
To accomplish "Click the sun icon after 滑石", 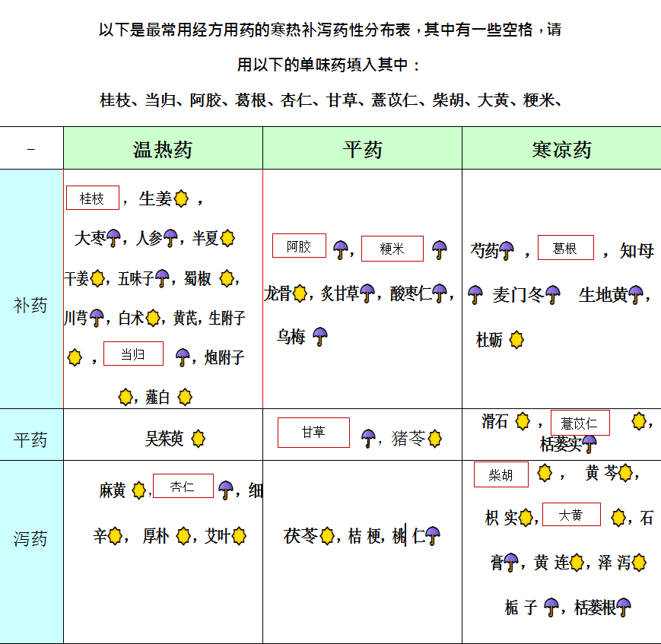I will coord(523,421).
